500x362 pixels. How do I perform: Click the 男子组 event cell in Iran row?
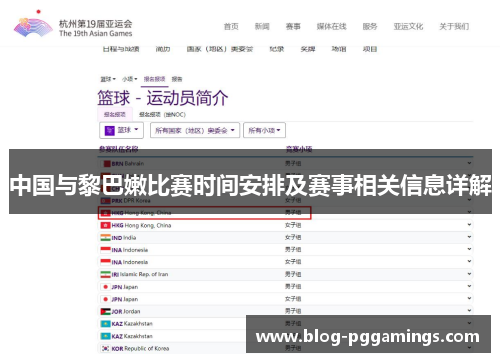293,274
